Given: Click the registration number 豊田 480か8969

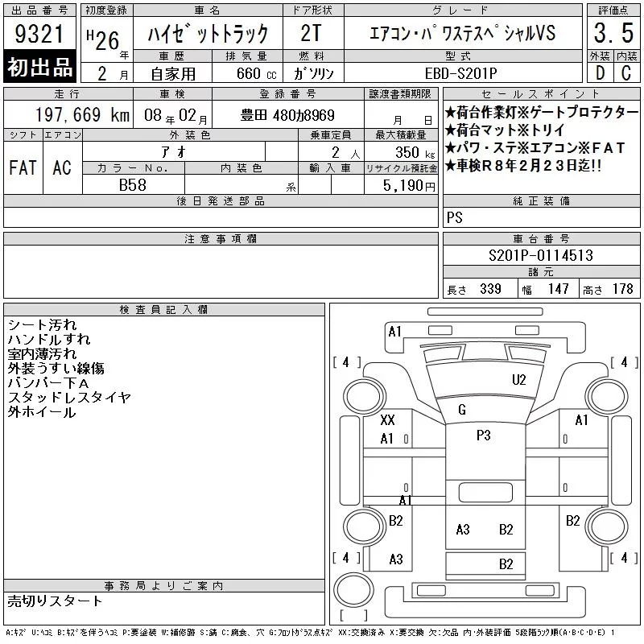Looking at the screenshot, I should (287, 115).
